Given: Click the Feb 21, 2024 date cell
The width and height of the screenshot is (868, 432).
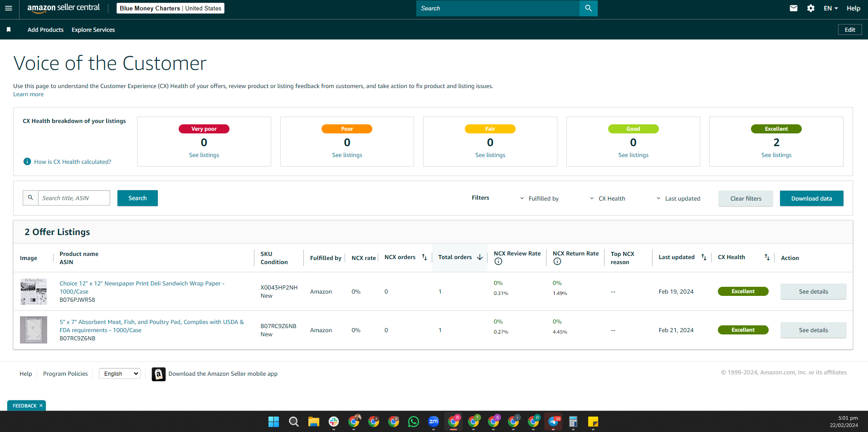Looking at the screenshot, I should pos(676,330).
